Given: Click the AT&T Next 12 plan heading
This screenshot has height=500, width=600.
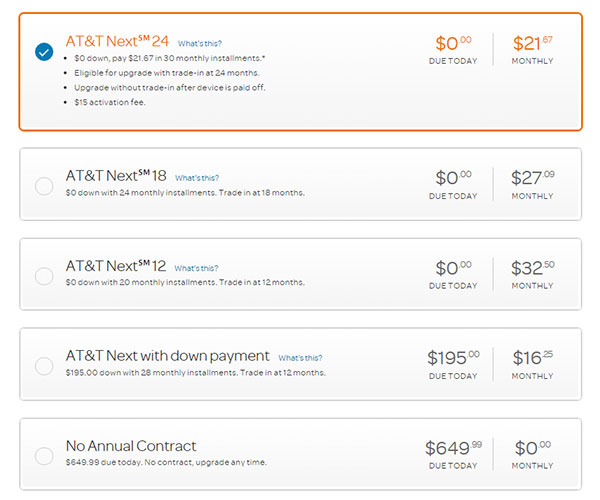Looking at the screenshot, I should (116, 266).
